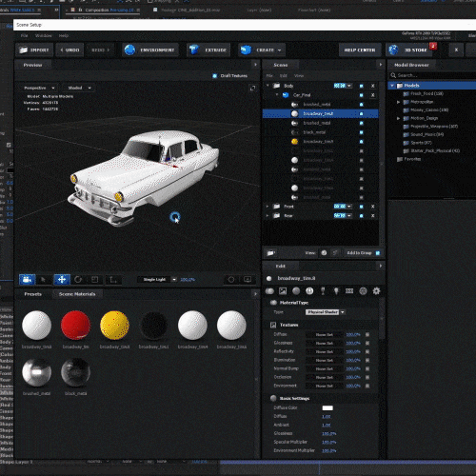This screenshot has height=476, width=476.
Task: Click the Diffuse texture None Set slot
Action: (325, 334)
